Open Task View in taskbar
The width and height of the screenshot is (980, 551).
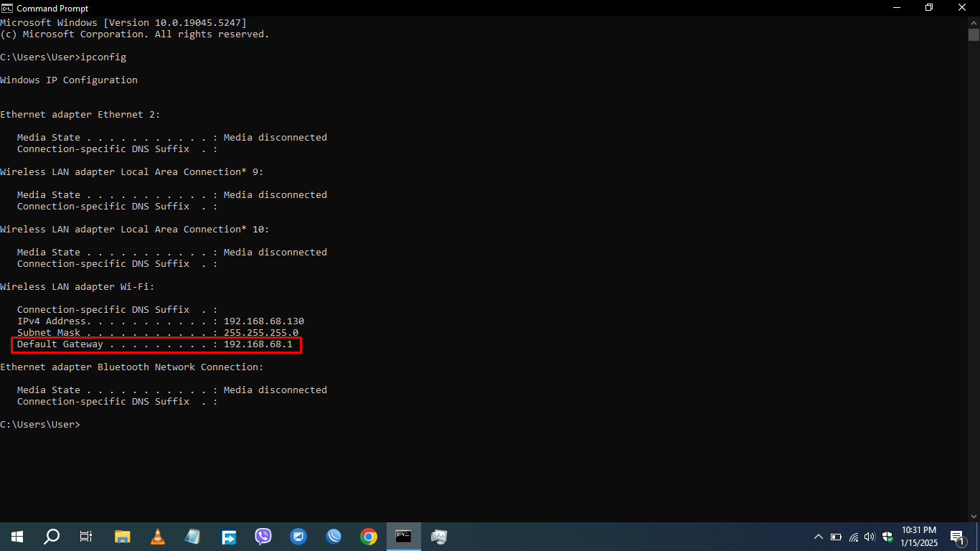tap(86, 537)
